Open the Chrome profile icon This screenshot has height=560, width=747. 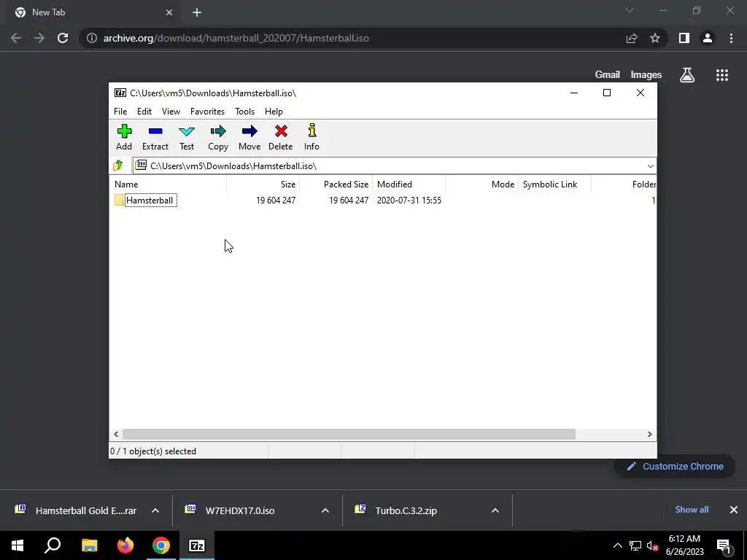(708, 38)
